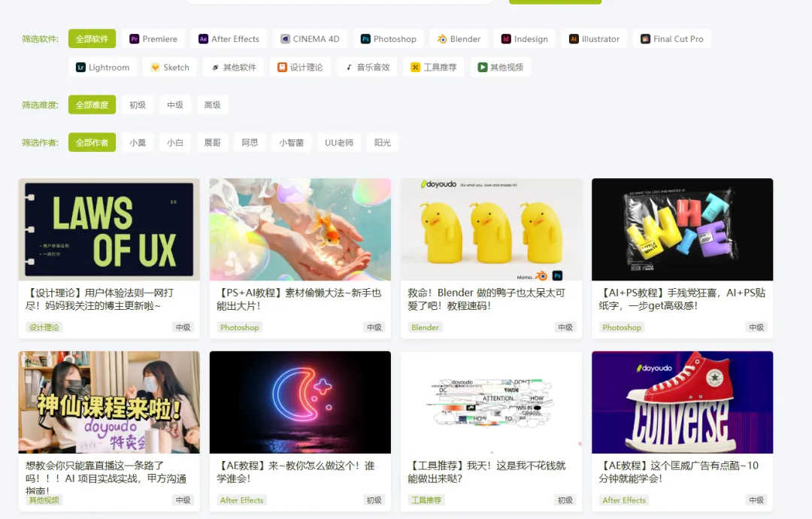
Task: Select the 全部作者 filter
Action: click(92, 142)
